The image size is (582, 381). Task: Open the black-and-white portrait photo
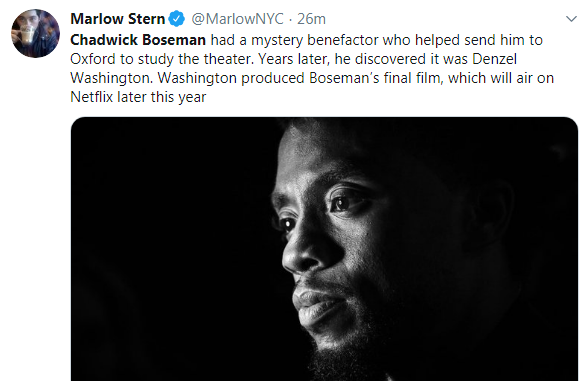(x=324, y=249)
